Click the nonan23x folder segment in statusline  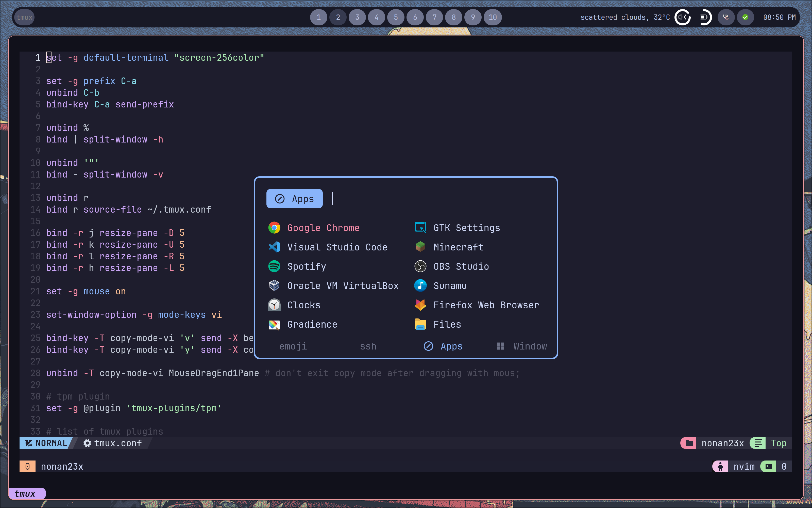click(712, 443)
